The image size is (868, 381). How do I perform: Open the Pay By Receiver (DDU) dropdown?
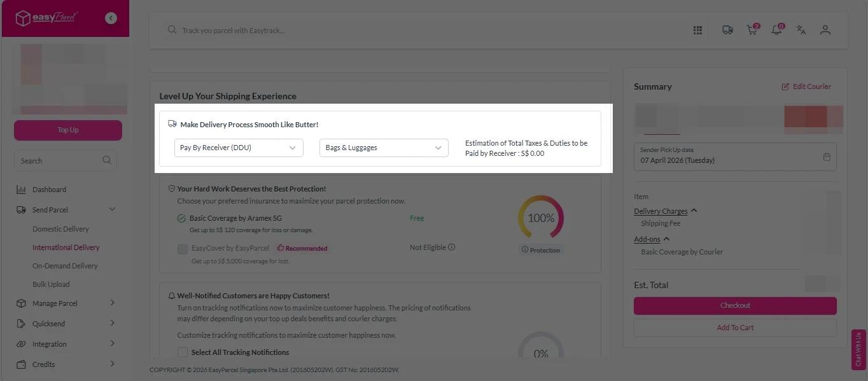coord(239,148)
